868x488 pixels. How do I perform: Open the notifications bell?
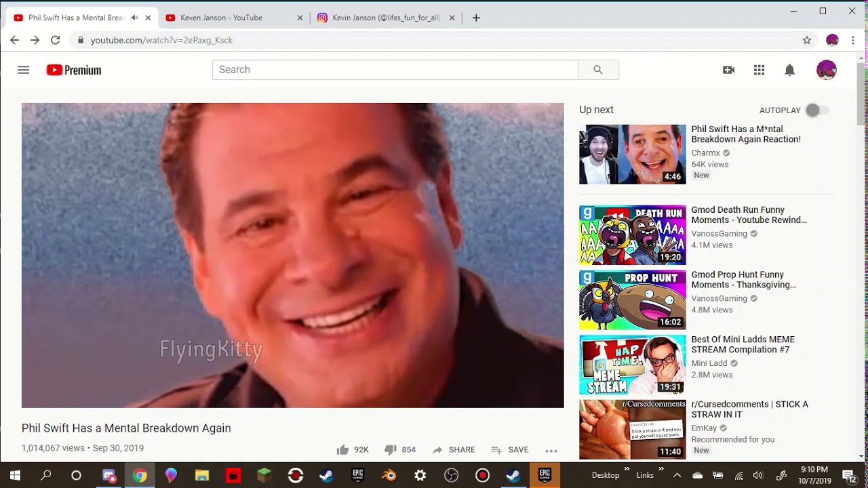pos(789,70)
